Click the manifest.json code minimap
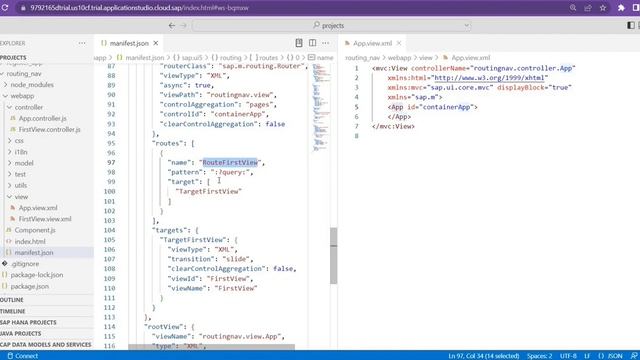This screenshot has height=360, width=640. coord(321,107)
